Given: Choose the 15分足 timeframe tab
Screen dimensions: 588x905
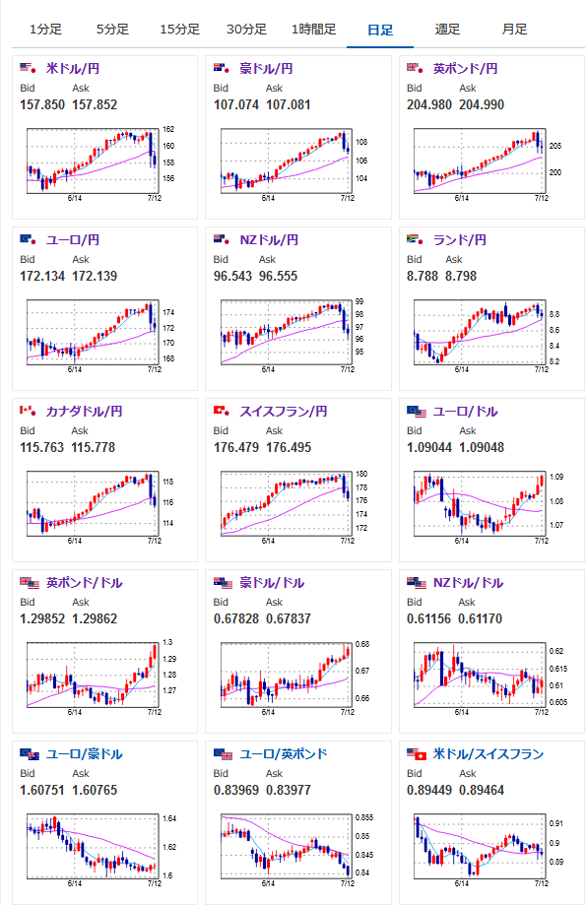Looking at the screenshot, I should 179,30.
